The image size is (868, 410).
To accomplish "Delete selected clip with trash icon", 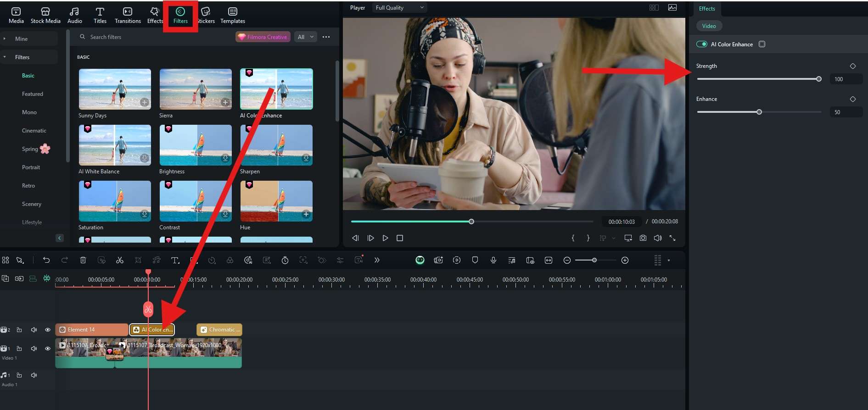I will point(83,260).
